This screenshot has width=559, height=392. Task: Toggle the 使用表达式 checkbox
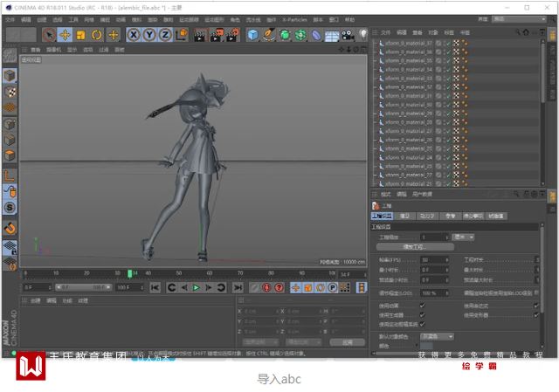(x=535, y=306)
